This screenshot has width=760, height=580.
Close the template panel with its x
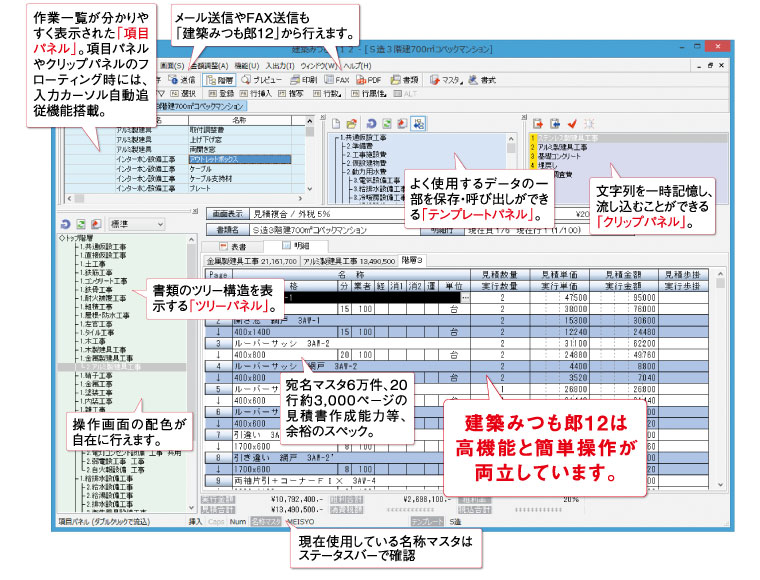[x=322, y=117]
